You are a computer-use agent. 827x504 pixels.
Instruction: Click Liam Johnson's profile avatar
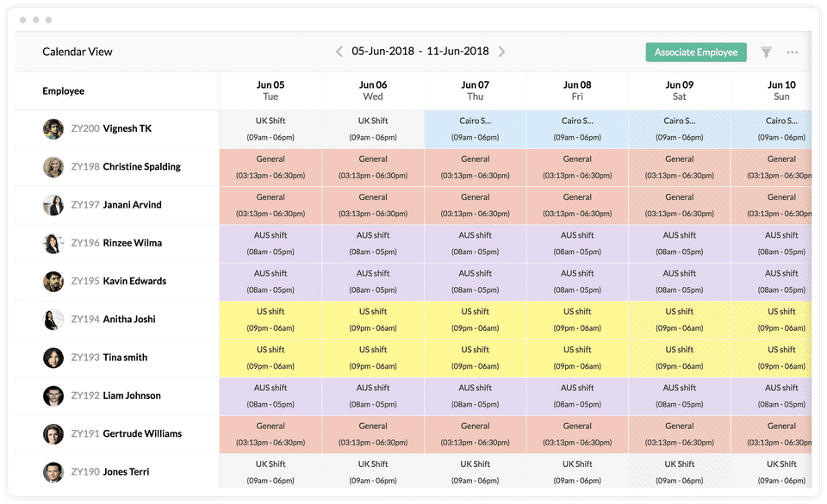click(x=53, y=395)
